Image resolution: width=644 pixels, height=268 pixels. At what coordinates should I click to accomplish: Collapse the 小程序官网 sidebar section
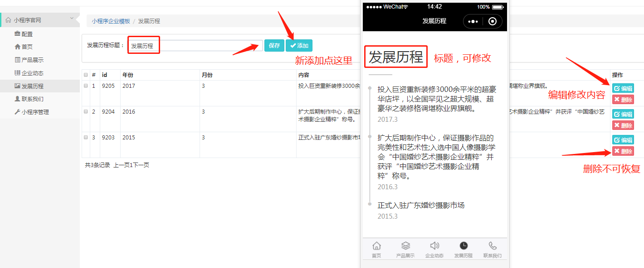72,19
